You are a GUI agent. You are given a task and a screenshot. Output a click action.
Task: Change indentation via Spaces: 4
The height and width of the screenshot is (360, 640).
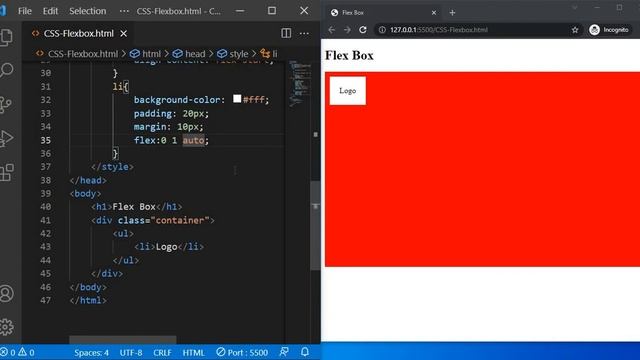pos(91,353)
